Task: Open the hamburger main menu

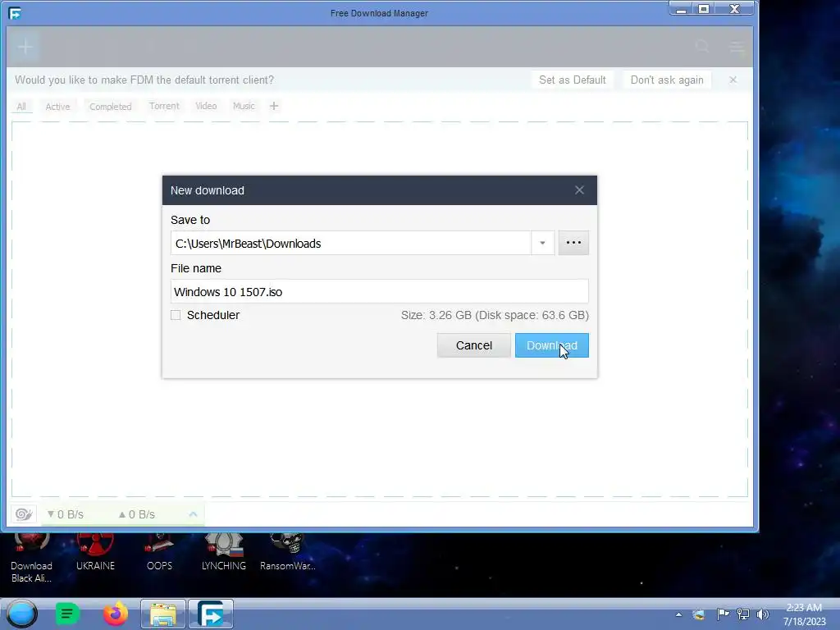Action: coord(737,47)
